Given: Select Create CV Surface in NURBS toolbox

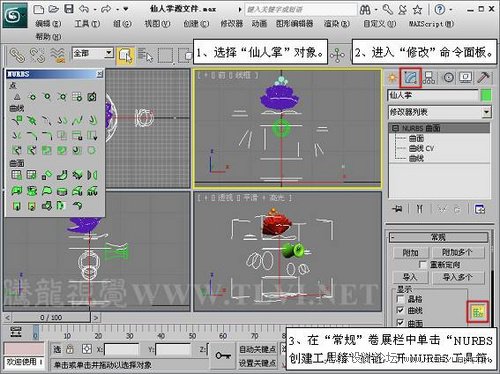Looking at the screenshot, I should point(17,175).
